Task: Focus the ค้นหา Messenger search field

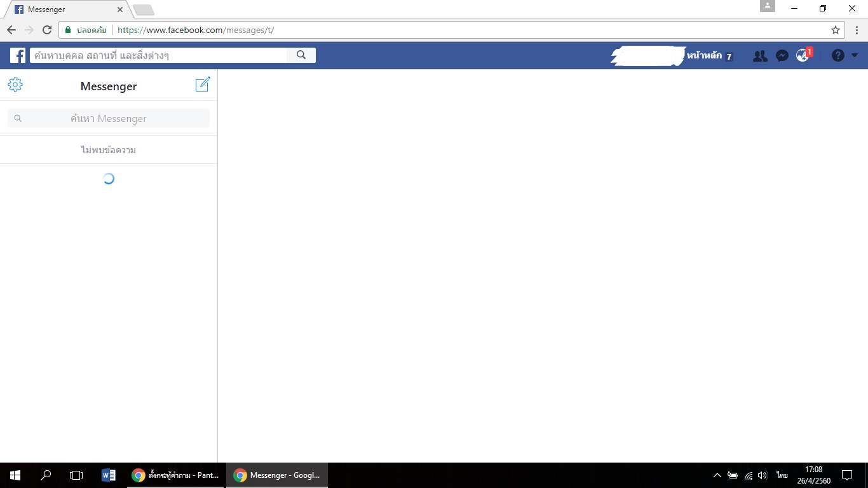Action: pyautogui.click(x=109, y=118)
